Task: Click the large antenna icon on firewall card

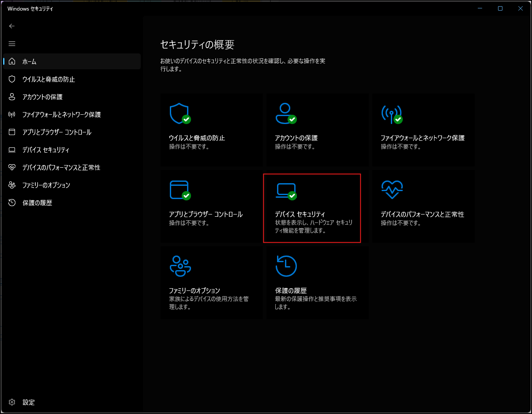Action: click(x=391, y=114)
